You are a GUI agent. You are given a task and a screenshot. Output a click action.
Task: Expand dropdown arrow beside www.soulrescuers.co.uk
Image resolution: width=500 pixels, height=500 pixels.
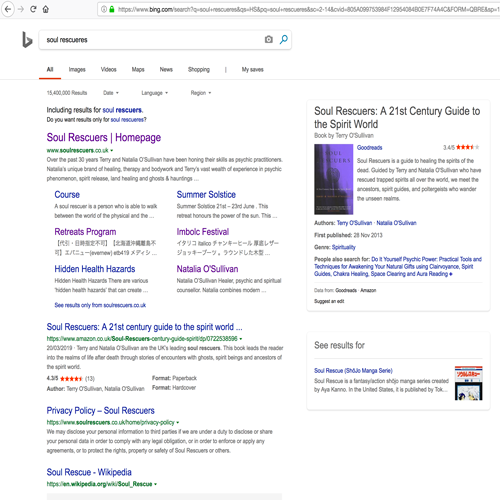tap(112, 151)
